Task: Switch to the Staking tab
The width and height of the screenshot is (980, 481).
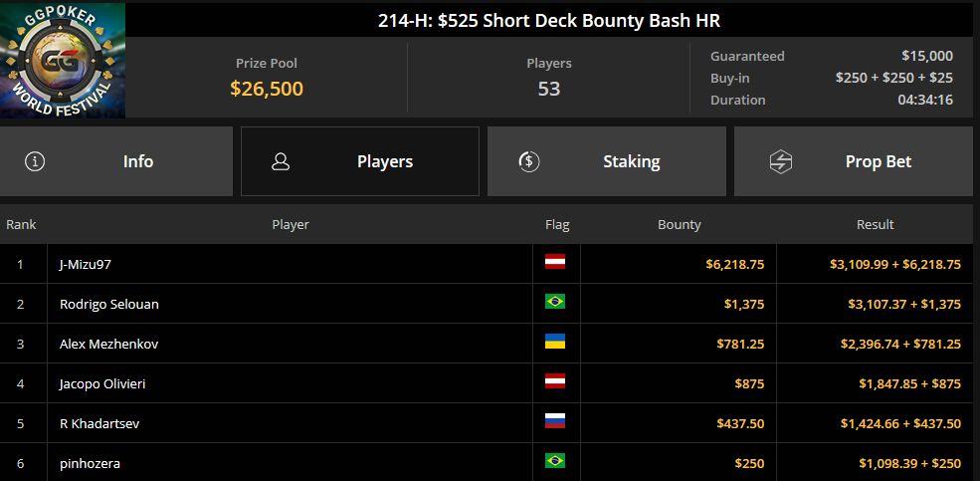Action: click(607, 161)
